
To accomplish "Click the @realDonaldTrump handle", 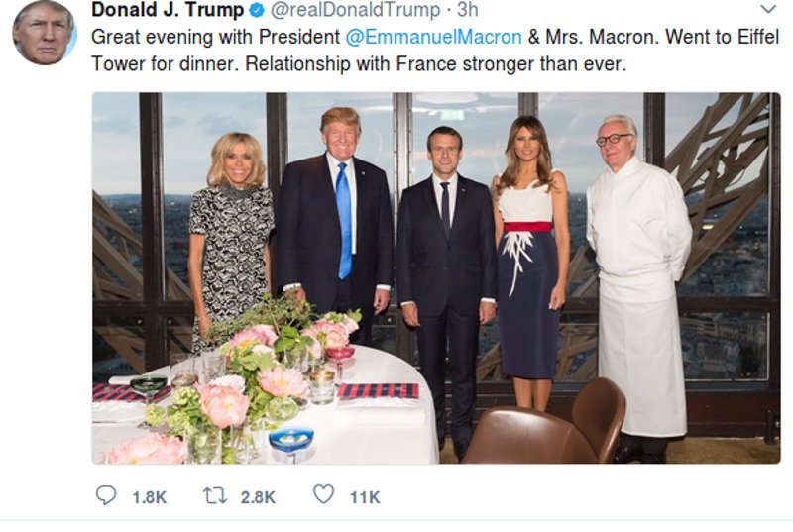I will [354, 11].
